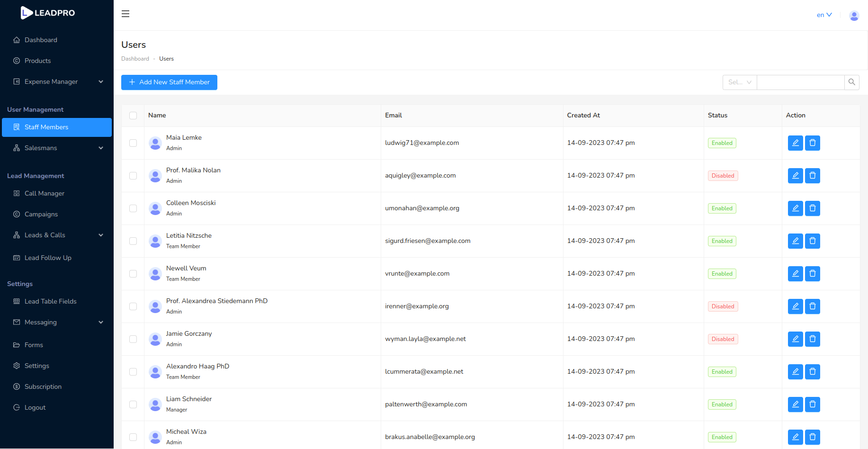The height and width of the screenshot is (449, 868).
Task: Delete Jamie Gorczany using trash icon
Action: pos(812,339)
